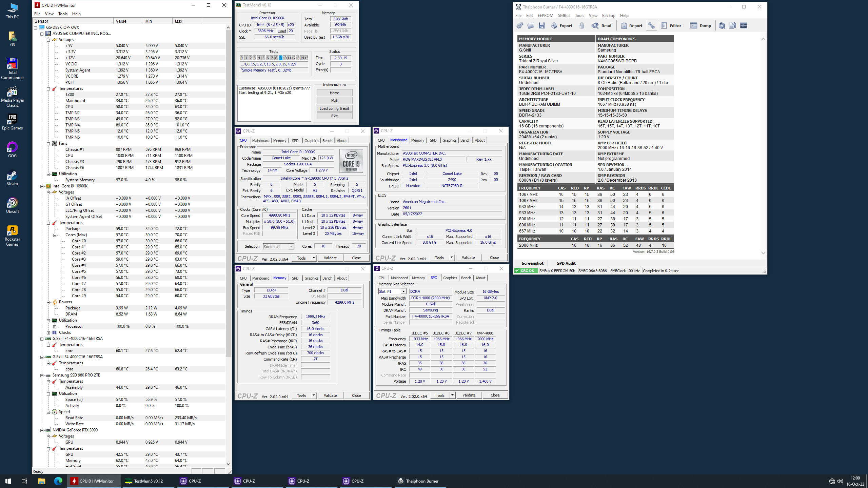Click the highlighted test 9 cell in TestMem5
868x488 pixels.
(280, 58)
